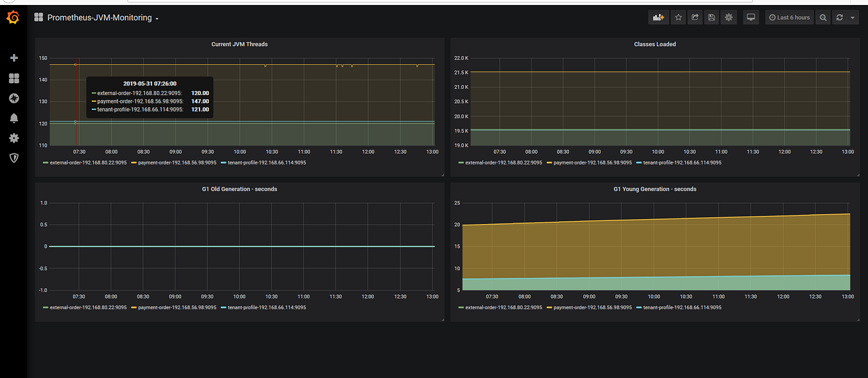Open the Alerting bell icon in sidebar
868x378 pixels.
coord(14,118)
